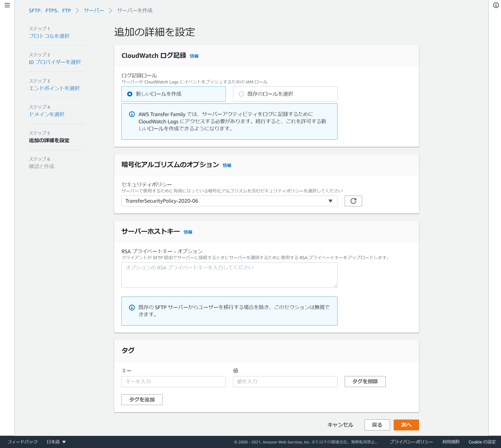
Task: Focus the RSA private key textarea
Action: click(229, 275)
